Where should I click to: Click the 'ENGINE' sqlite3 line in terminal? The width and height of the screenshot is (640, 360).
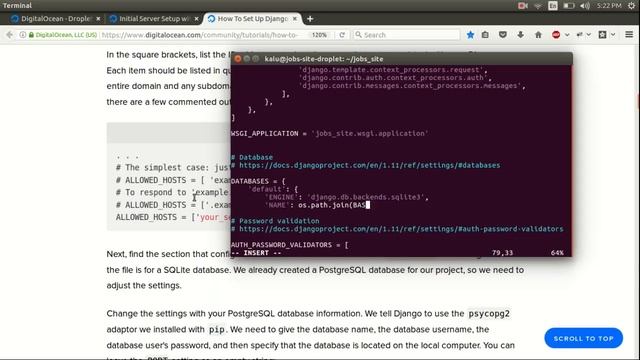pos(347,197)
